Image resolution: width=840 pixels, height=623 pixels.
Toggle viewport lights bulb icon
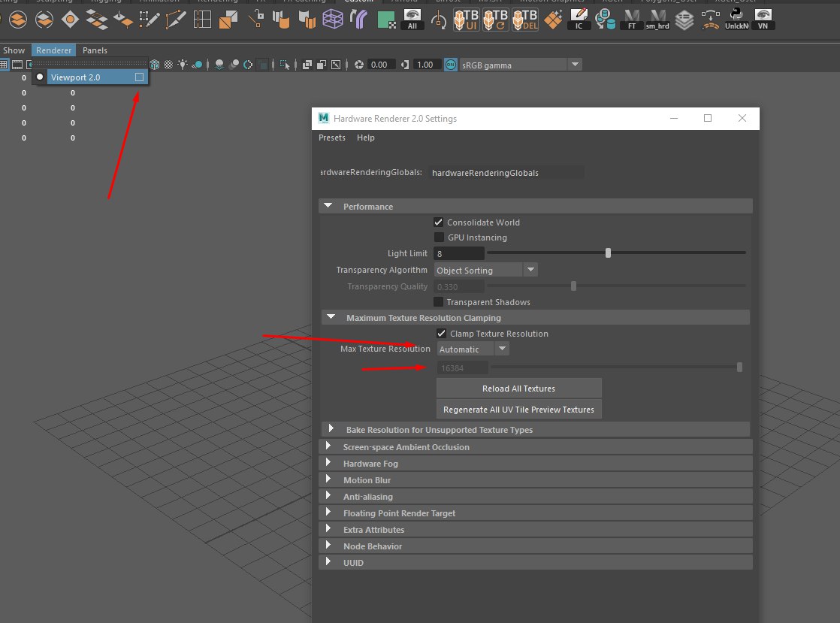point(183,65)
